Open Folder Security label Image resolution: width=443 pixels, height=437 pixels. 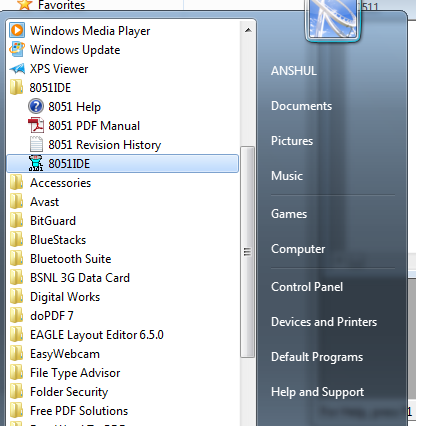69,392
